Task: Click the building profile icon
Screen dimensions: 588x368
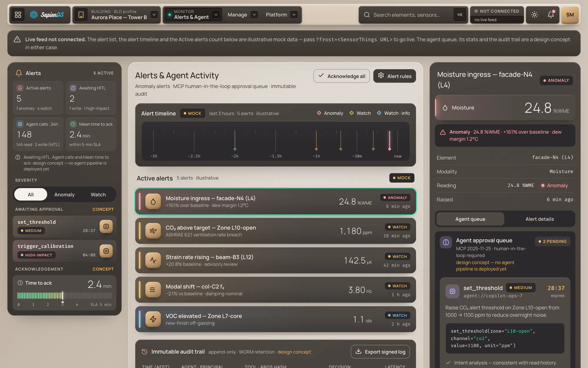Action: tap(81, 15)
